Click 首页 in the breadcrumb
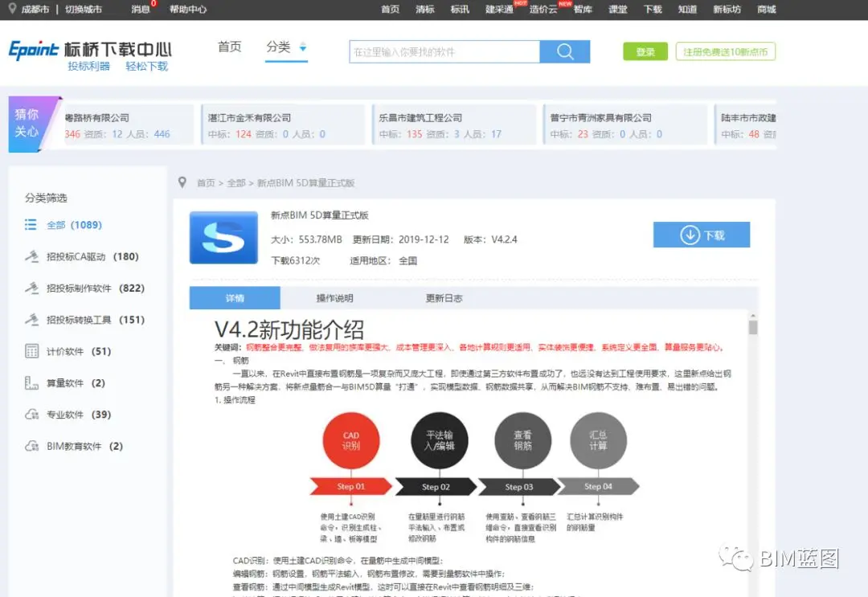The height and width of the screenshot is (597, 868). tap(206, 182)
